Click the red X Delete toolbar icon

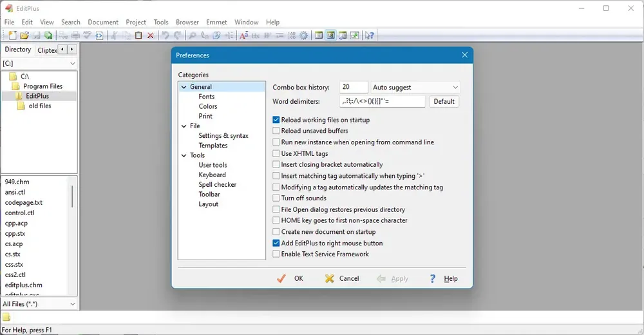coord(150,35)
